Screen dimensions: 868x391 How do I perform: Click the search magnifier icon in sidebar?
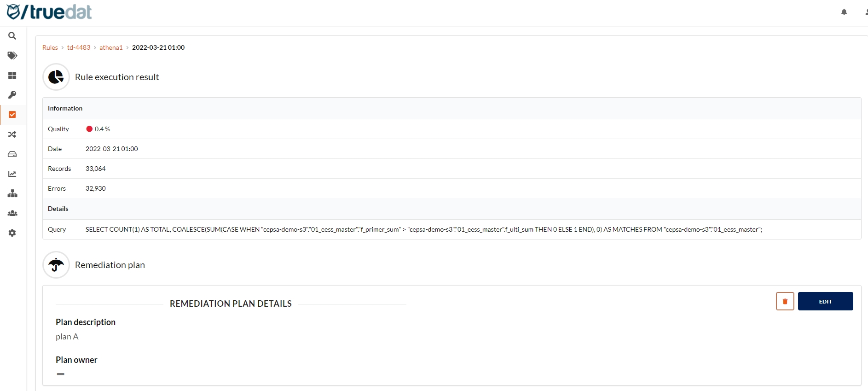tap(12, 36)
